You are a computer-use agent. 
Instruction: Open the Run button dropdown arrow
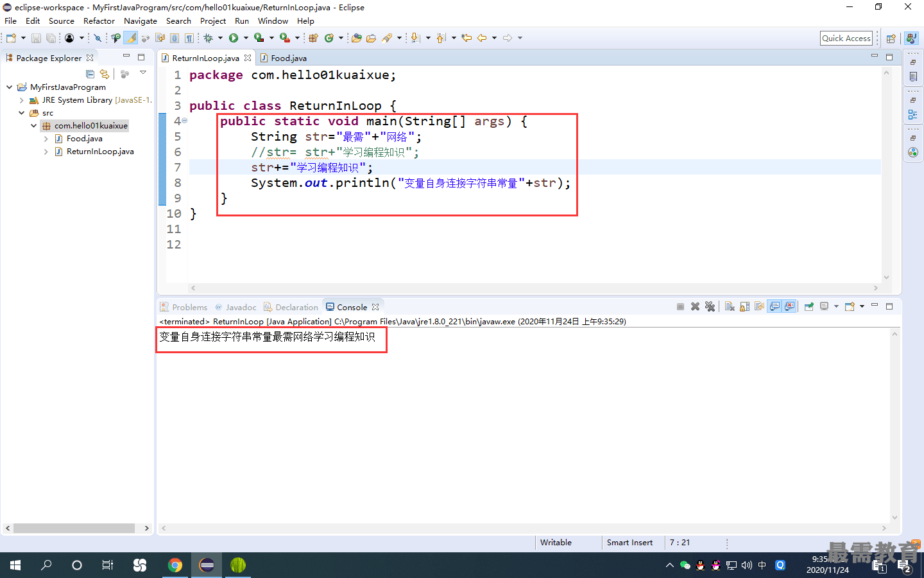(246, 38)
